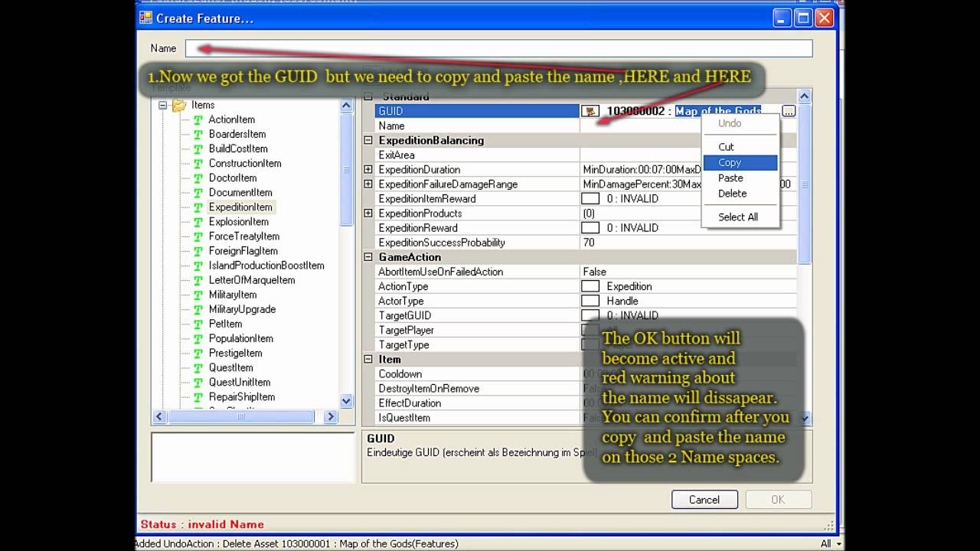The image size is (980, 551).
Task: Expand the ExpeditionFailureDamageRange property
Action: pyautogui.click(x=368, y=184)
